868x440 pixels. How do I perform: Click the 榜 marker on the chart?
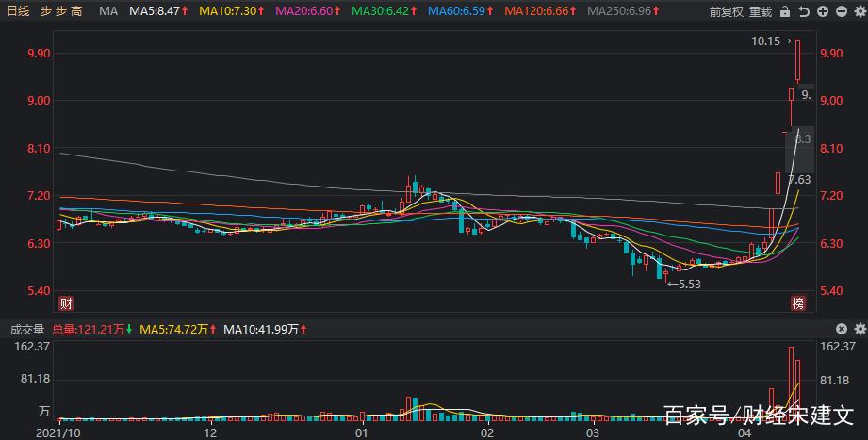tap(798, 303)
